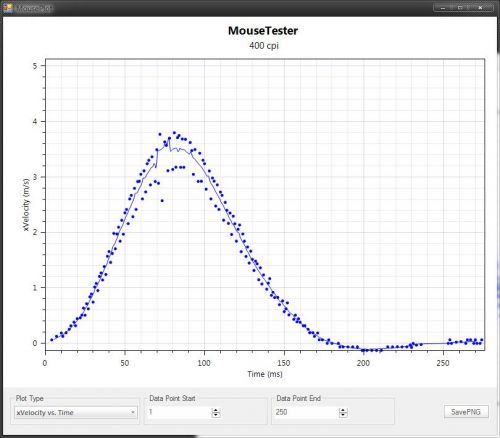The image size is (500, 438).
Task: Decrement the Data Point End spinner
Action: (343, 415)
